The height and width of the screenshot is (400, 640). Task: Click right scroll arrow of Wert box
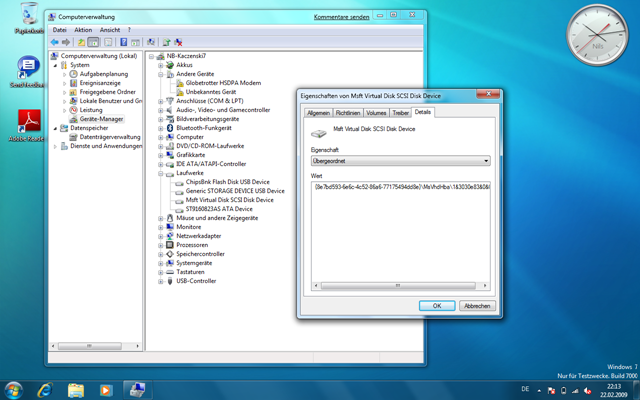[x=485, y=286]
